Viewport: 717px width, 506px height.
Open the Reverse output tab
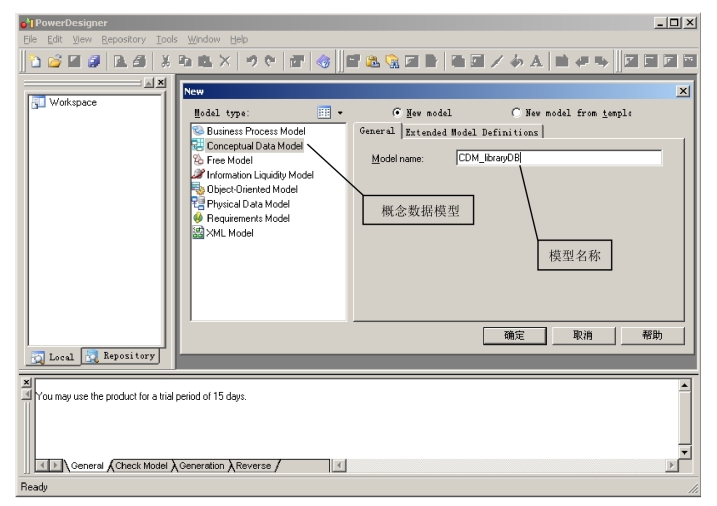coord(253,466)
